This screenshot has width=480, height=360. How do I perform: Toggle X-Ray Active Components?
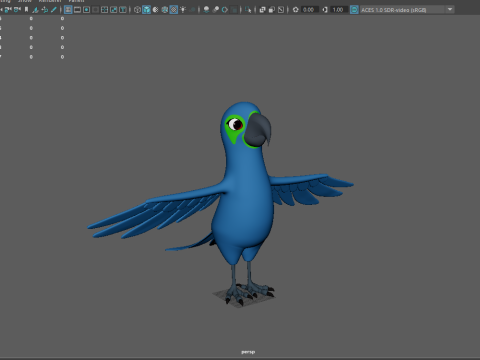click(272, 10)
